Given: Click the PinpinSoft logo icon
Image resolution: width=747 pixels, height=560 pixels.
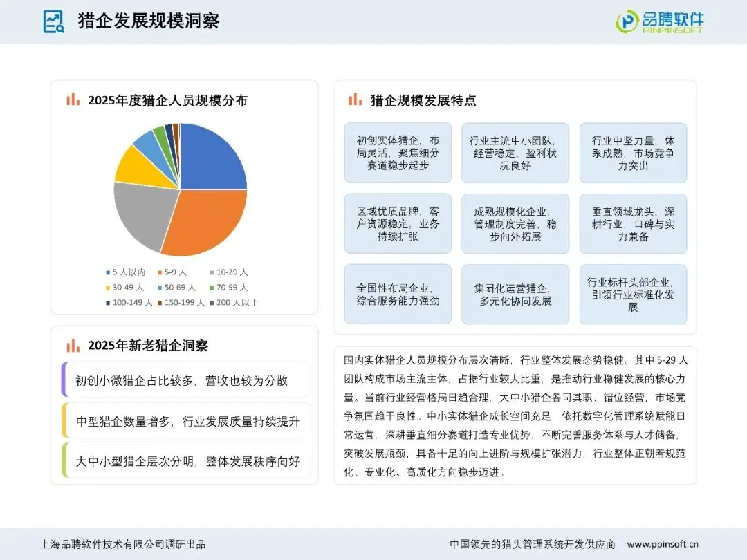Looking at the screenshot, I should tap(627, 21).
